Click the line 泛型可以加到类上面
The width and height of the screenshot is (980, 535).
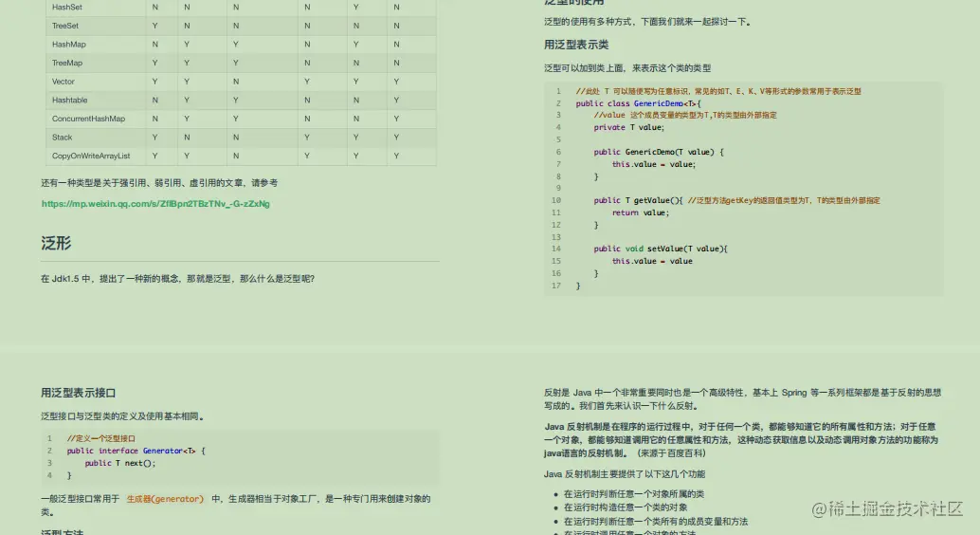coord(627,67)
